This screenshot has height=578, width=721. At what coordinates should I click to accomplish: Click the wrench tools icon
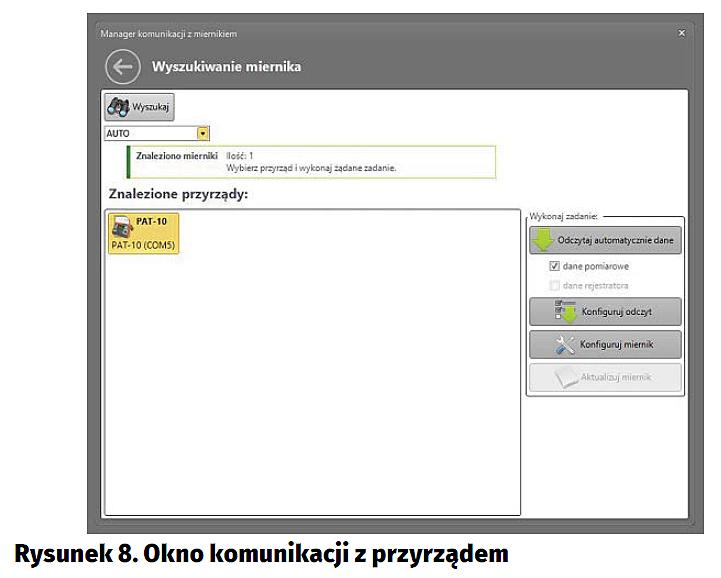(565, 345)
